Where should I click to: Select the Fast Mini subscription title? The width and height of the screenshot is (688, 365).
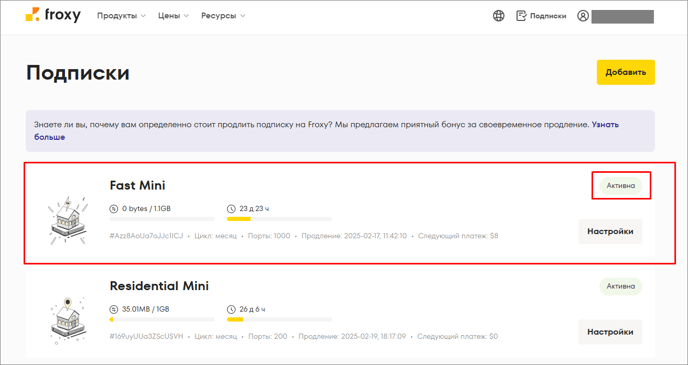click(x=137, y=186)
